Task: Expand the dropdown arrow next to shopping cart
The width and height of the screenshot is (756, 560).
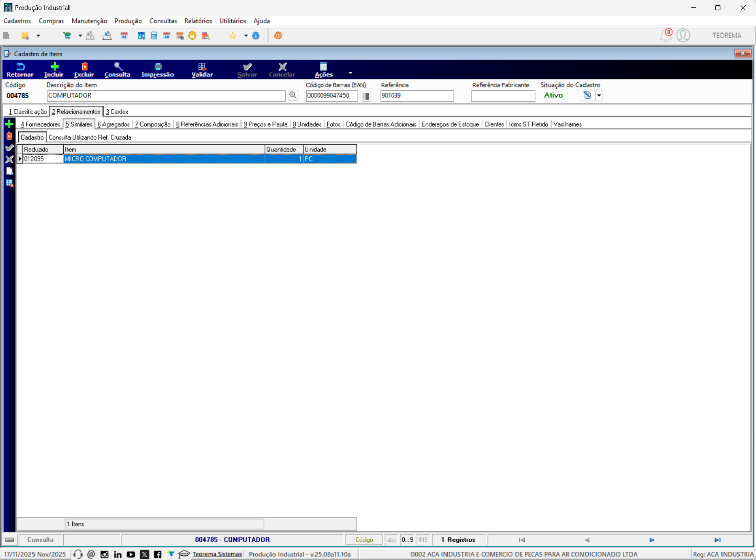Action: coord(80,36)
